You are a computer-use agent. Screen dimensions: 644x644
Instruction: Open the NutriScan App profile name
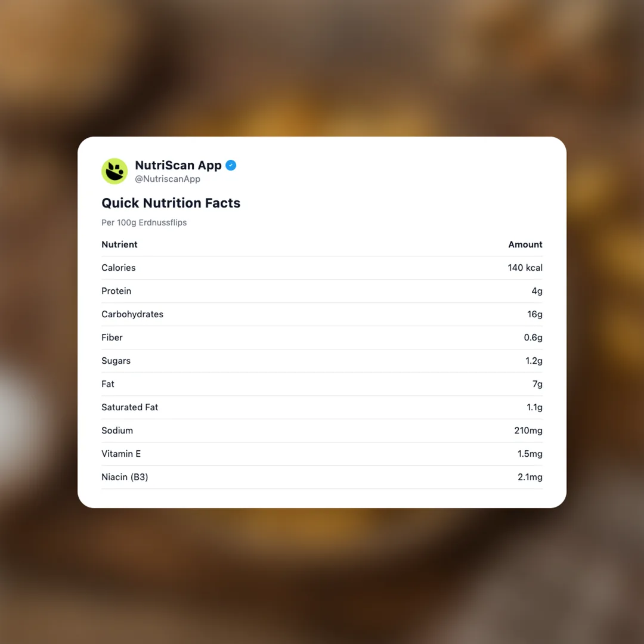coord(178,165)
